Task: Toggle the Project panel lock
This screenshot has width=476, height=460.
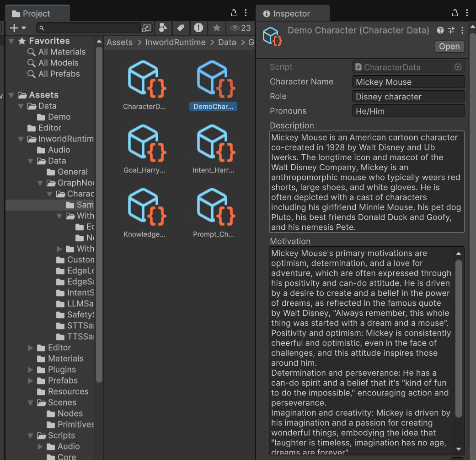Action: (234, 13)
